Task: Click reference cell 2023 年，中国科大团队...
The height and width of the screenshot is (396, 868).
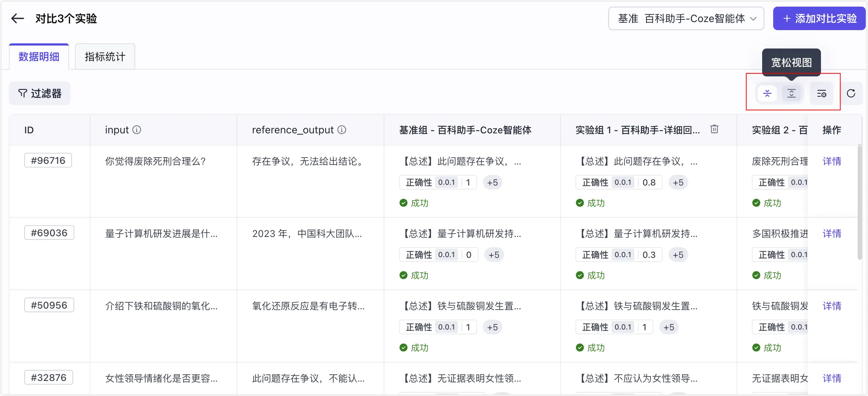Action: point(307,233)
